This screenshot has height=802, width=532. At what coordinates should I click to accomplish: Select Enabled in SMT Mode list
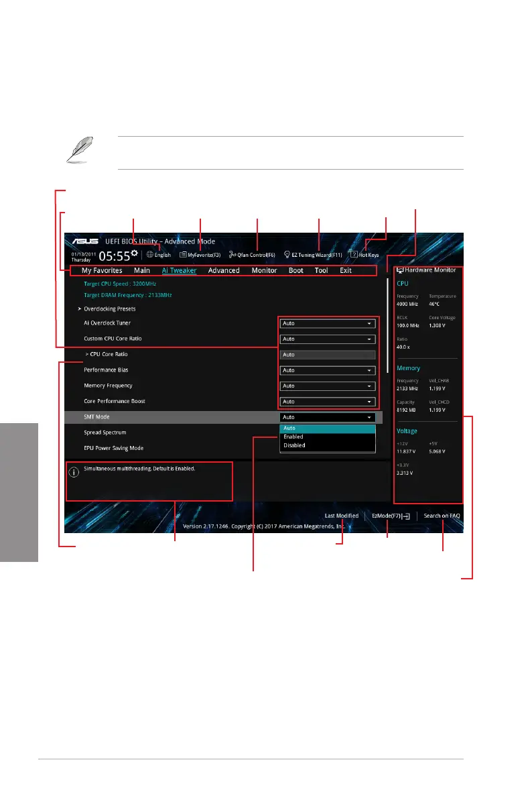click(x=293, y=437)
